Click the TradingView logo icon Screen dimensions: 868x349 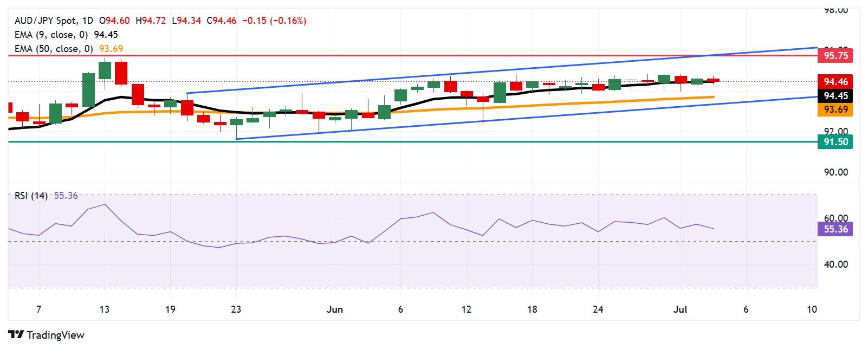tap(16, 335)
